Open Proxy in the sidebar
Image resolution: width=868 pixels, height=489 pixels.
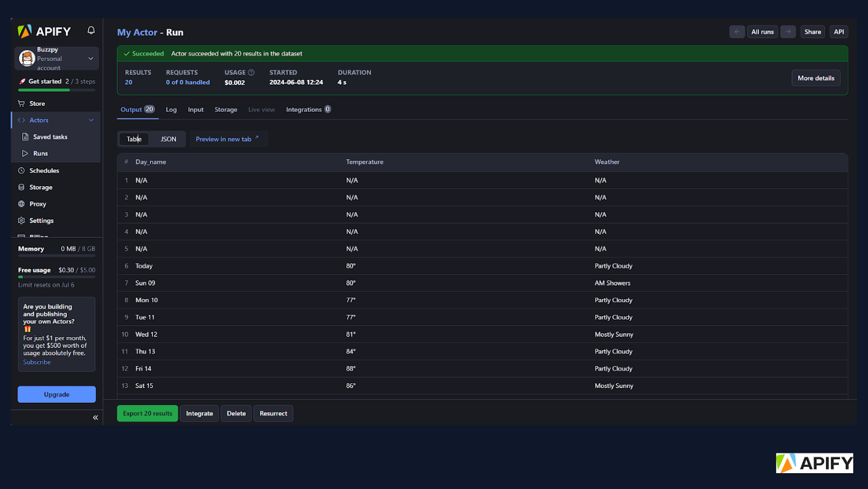(38, 204)
